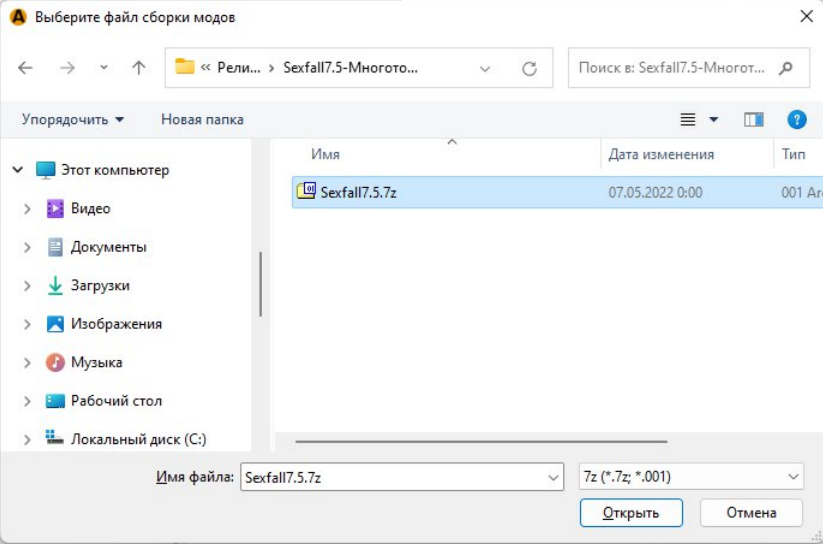823x544 pixels.
Task: Select the Sexfall7.5.7z file
Action: tap(358, 192)
